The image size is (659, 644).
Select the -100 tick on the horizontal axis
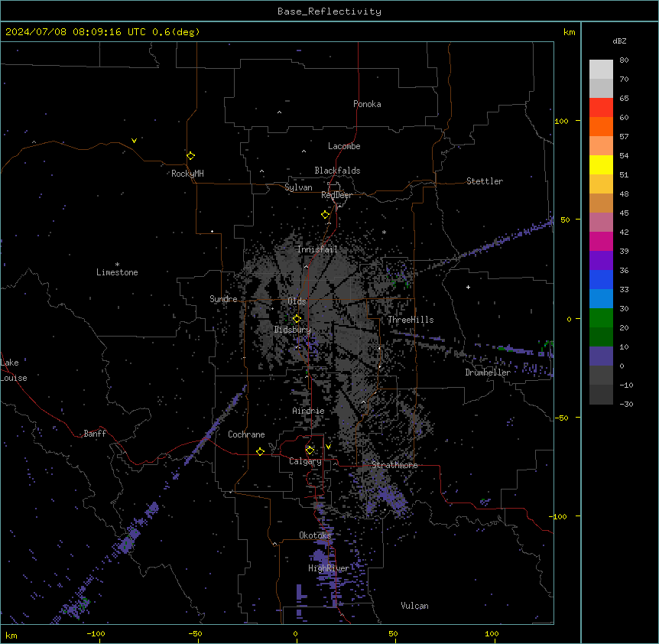tap(96, 633)
